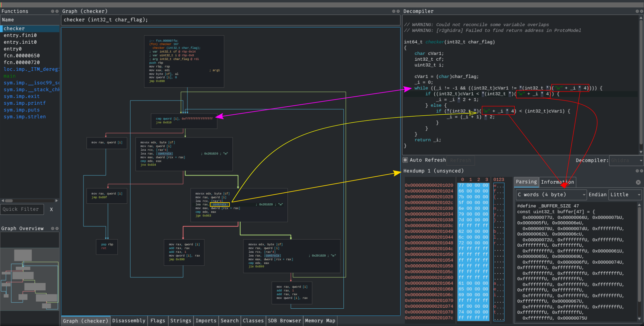Screen dimensions: 644x326
Task: Enable the Auto Refresh checkbox
Action: click(x=405, y=160)
